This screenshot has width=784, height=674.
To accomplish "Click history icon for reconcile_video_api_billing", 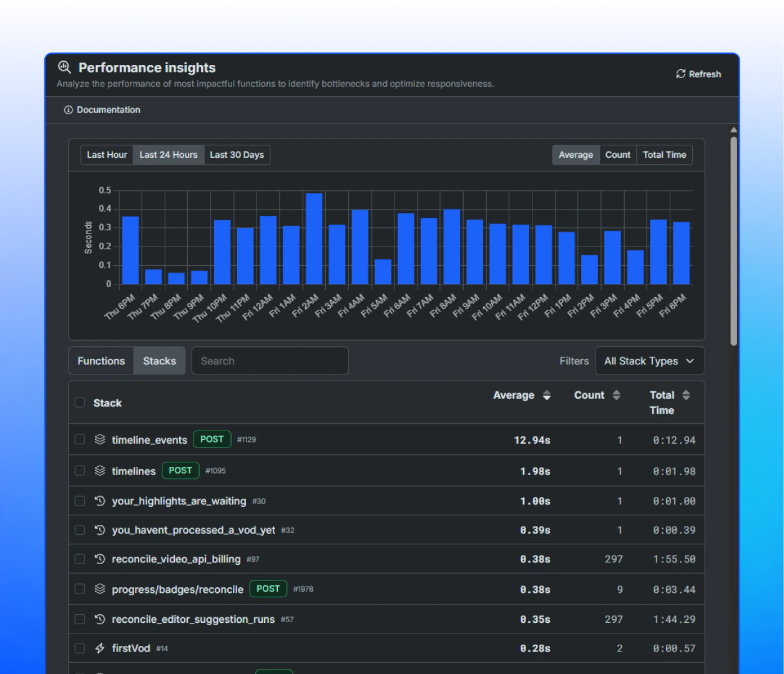I will [100, 559].
